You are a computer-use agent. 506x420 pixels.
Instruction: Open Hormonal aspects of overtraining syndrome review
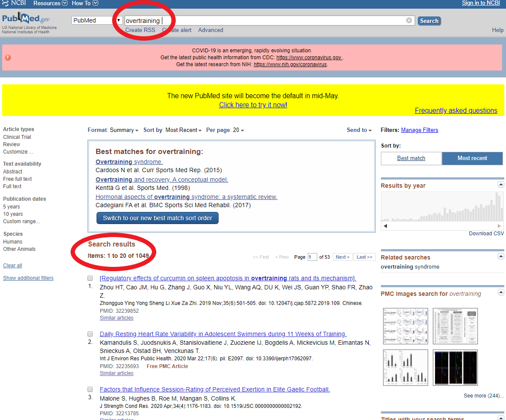coord(187,197)
